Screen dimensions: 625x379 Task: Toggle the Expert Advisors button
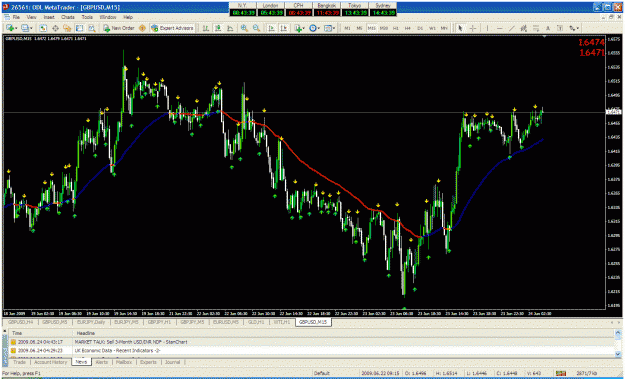[x=172, y=28]
